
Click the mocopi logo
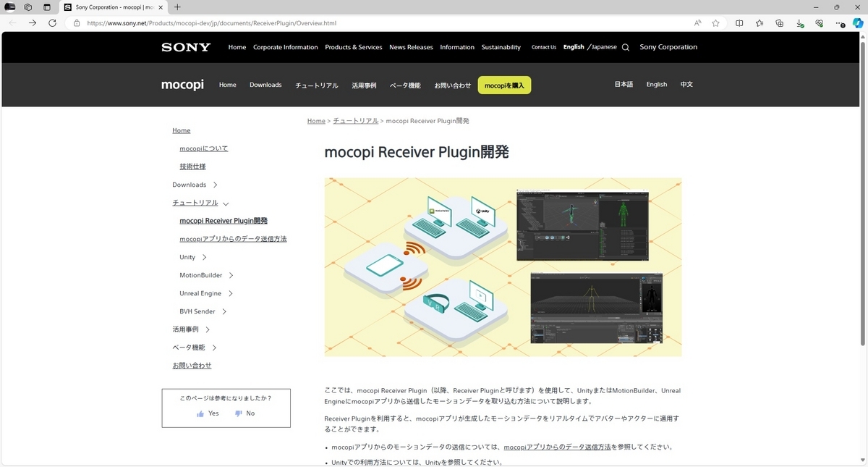click(182, 85)
